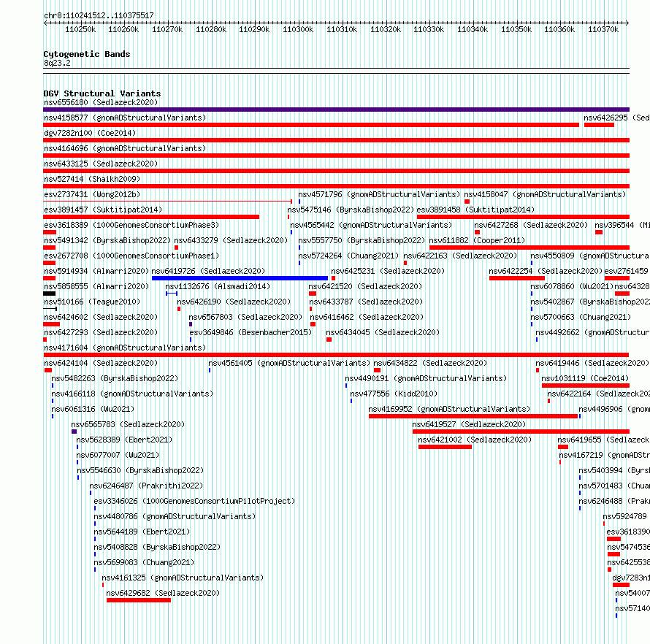The height and width of the screenshot is (644, 650).
Task: Open variant nsv6421002 (Sedlazeck2020)
Action: point(475,440)
